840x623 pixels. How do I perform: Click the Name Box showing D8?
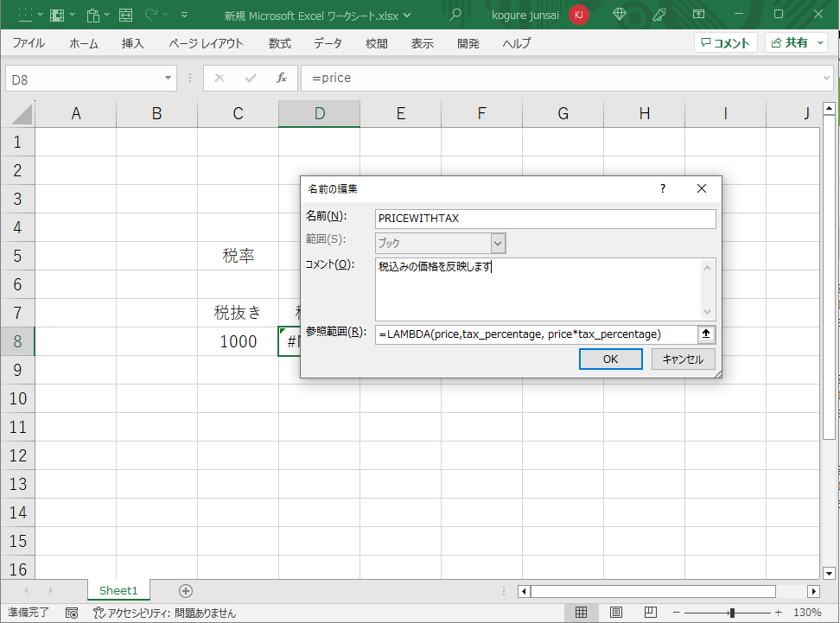(x=84, y=79)
